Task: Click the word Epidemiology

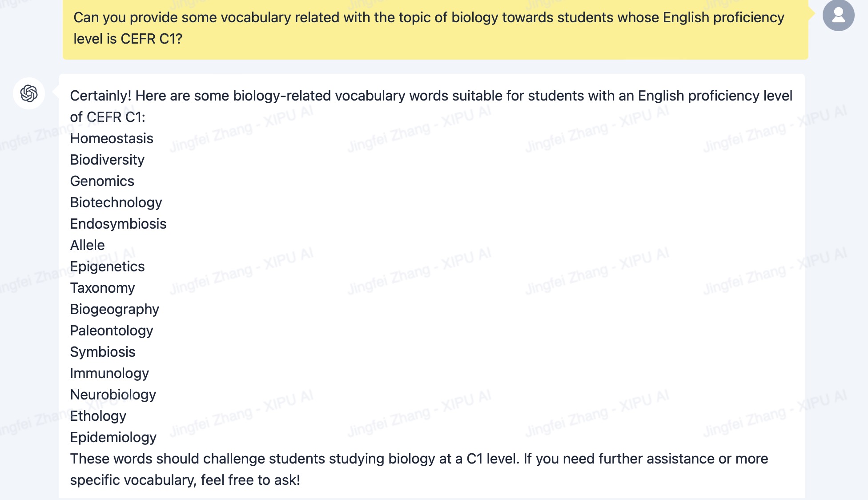Action: pos(113,437)
